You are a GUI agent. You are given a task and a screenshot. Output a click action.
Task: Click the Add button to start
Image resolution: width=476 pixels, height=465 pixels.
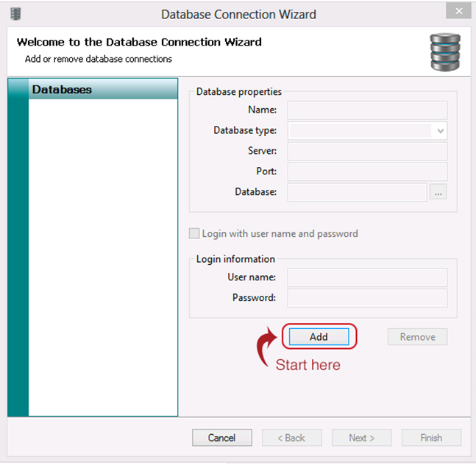click(319, 336)
